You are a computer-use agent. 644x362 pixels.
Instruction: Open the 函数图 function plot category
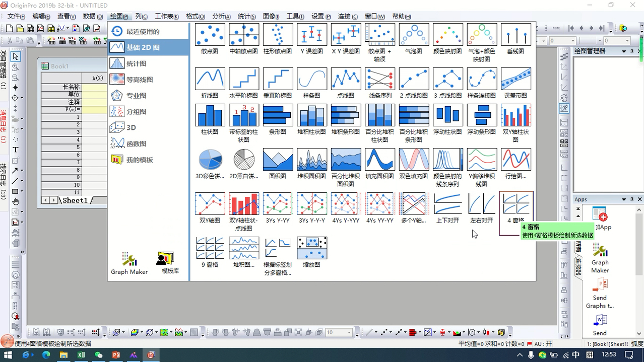point(148,144)
